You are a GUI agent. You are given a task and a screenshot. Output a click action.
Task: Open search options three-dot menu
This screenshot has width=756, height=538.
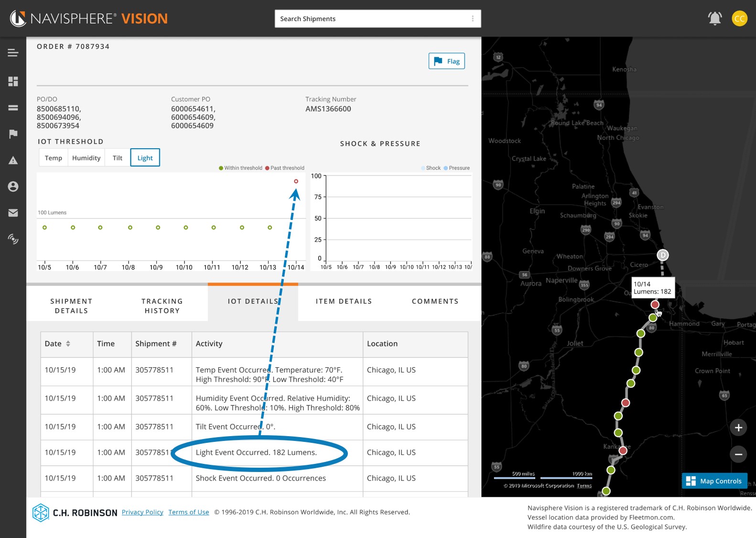(x=473, y=19)
